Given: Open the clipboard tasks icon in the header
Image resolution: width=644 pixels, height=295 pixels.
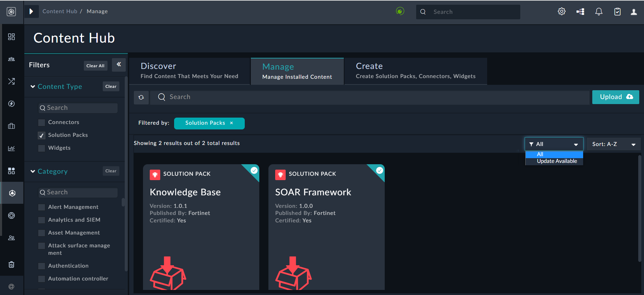Looking at the screenshot, I should [617, 12].
